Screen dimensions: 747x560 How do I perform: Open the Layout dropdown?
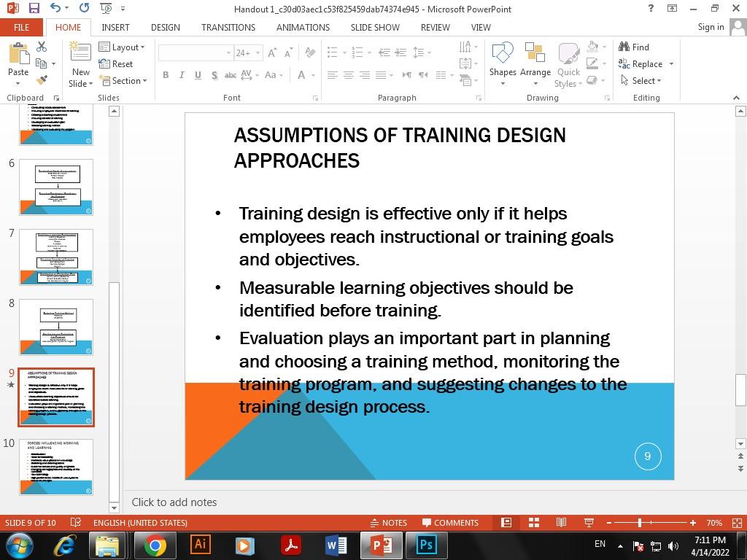122,47
